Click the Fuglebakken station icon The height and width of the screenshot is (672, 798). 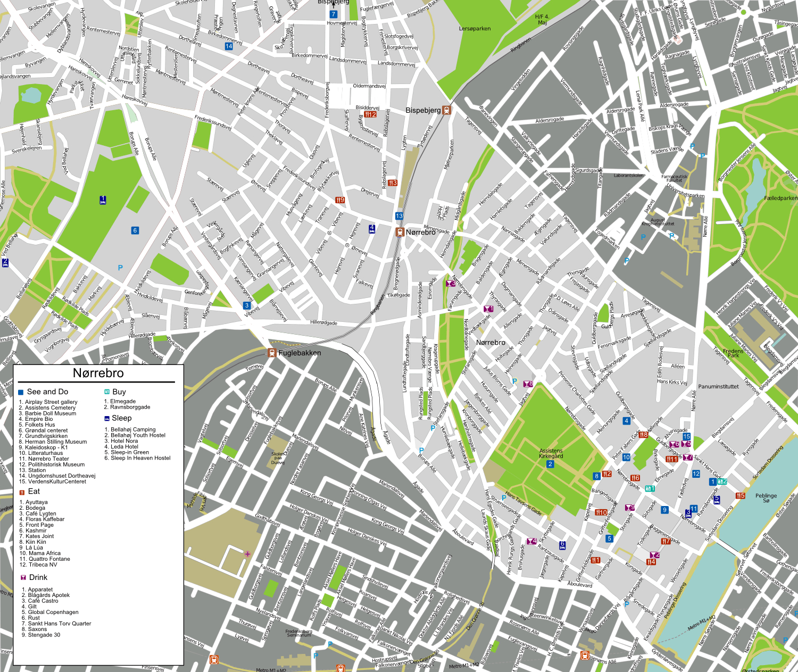[x=272, y=353]
